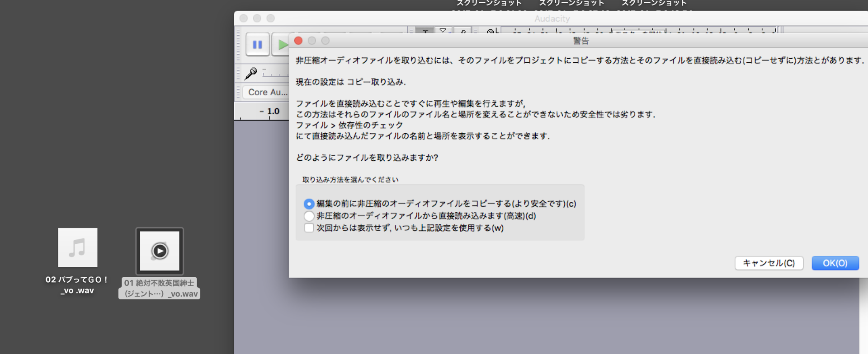Click the Pause button in Audacity
The width and height of the screenshot is (868, 354).
(x=258, y=44)
